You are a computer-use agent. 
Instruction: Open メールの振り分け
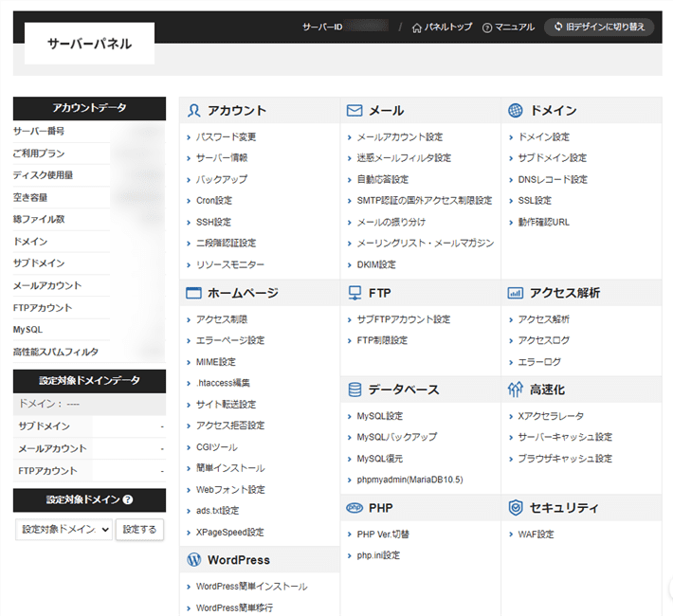391,222
